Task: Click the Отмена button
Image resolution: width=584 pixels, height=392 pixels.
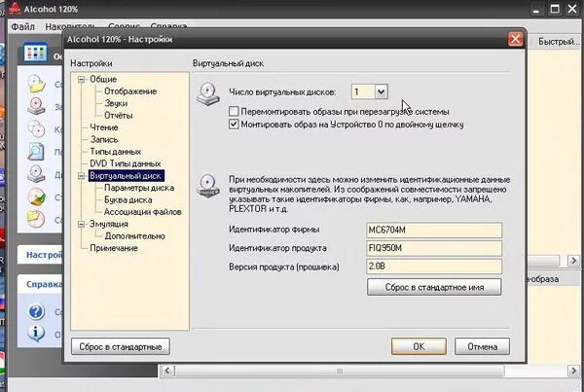Action: 483,346
